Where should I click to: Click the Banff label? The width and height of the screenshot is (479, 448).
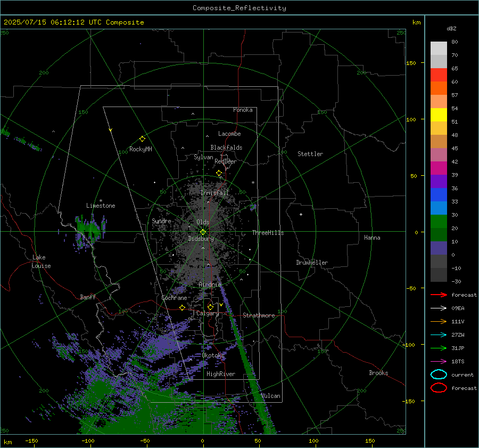pos(88,297)
